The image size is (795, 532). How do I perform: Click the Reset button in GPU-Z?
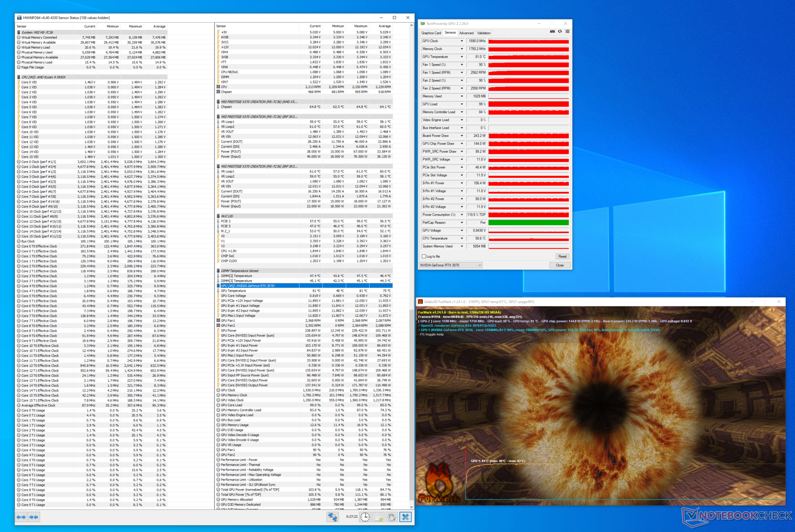(x=562, y=256)
